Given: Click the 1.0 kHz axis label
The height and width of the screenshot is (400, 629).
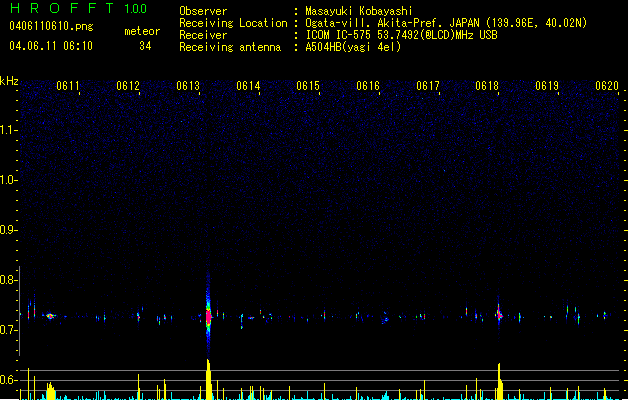Looking at the screenshot, I should (x=8, y=180).
